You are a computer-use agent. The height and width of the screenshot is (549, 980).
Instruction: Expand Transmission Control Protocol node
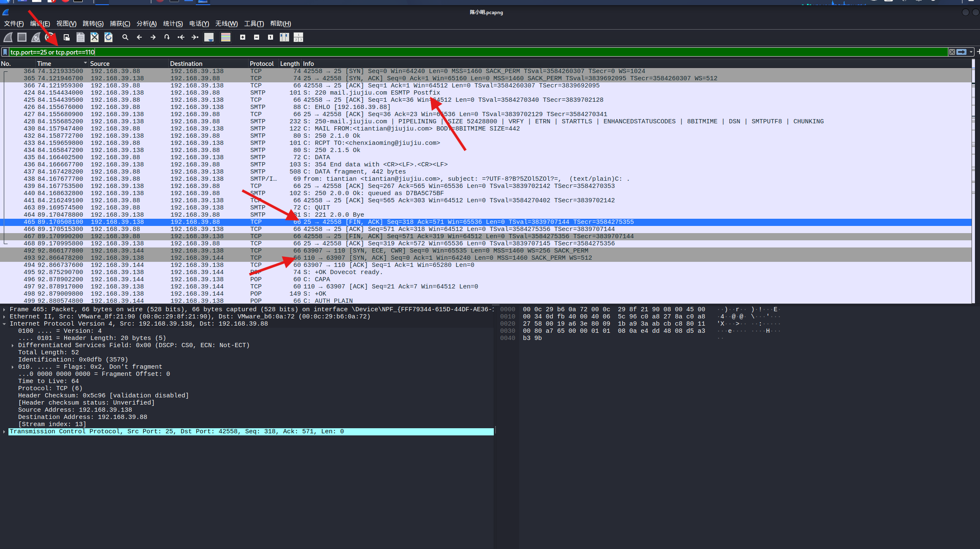click(x=4, y=432)
